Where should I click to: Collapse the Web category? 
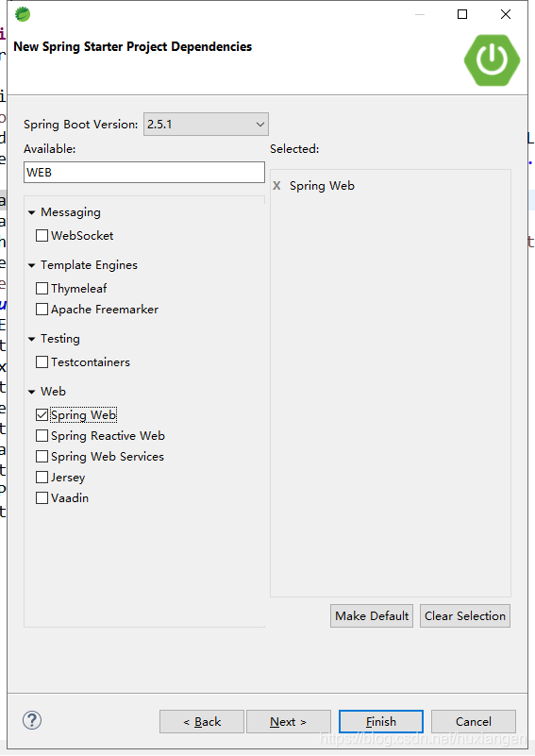click(x=32, y=392)
